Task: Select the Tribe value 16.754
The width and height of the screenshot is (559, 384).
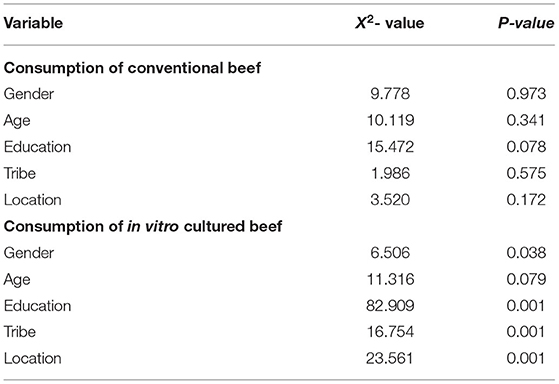Action: click(x=390, y=332)
